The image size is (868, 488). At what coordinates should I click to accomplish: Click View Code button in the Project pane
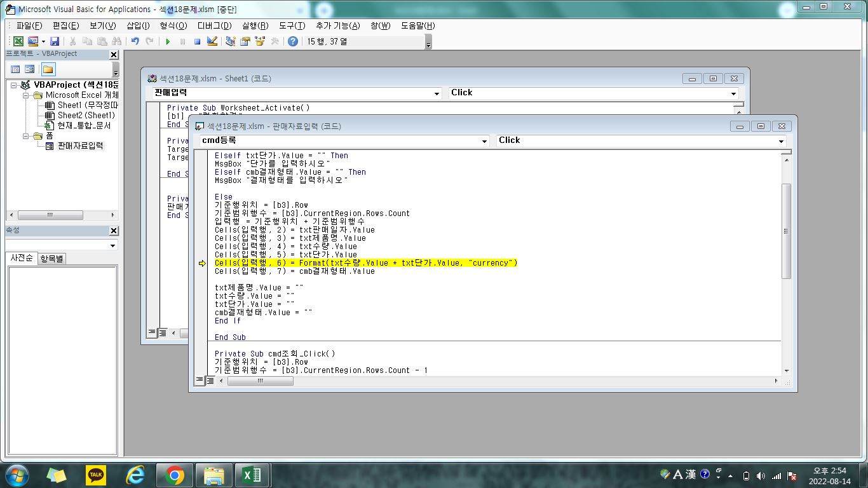15,69
